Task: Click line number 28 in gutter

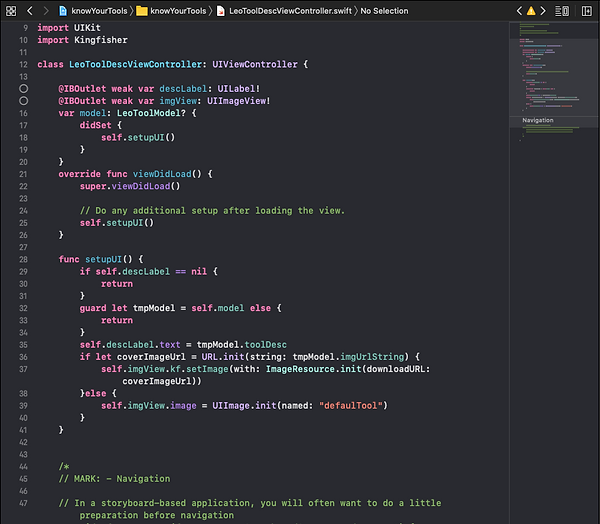Action: tap(23, 260)
